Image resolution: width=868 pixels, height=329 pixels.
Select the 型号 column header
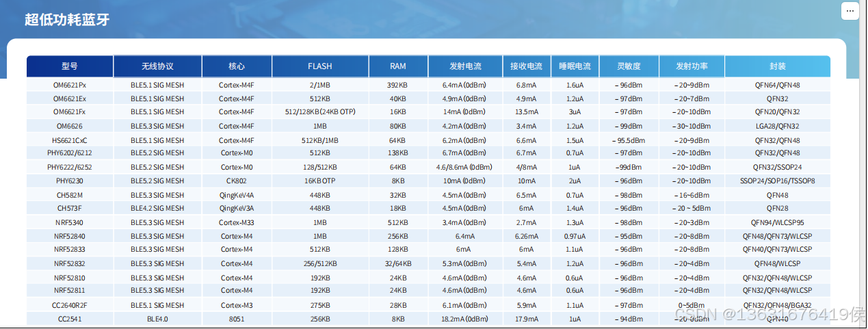coord(70,66)
